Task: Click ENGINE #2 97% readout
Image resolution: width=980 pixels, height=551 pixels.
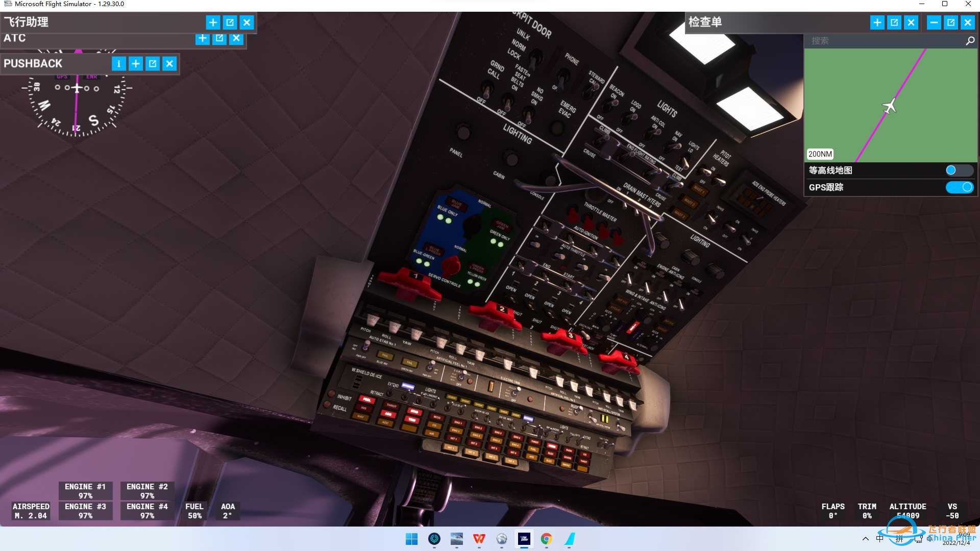Action: pos(147,491)
